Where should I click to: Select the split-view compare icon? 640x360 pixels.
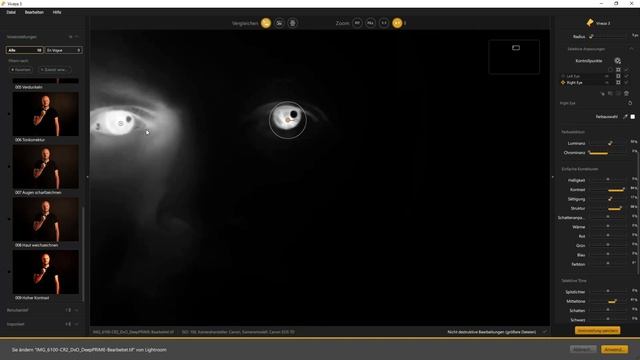point(279,23)
